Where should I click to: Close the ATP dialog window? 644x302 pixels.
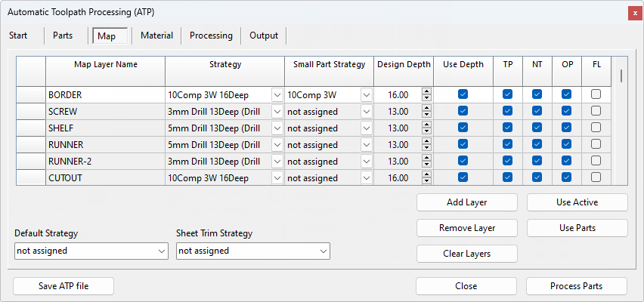(633, 13)
